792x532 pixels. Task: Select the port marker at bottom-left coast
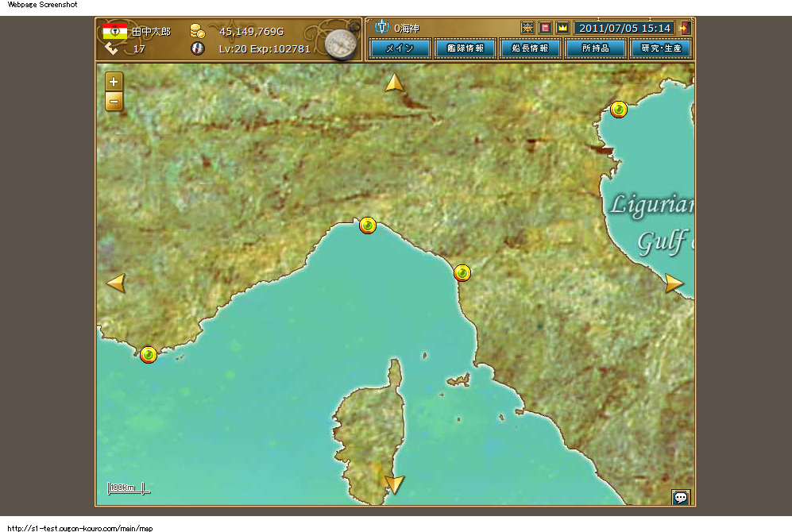tap(149, 354)
